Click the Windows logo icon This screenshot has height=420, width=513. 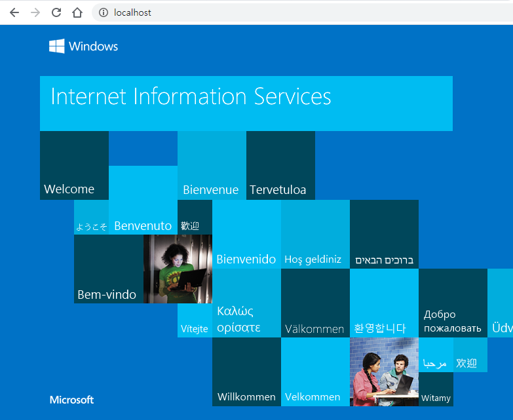(56, 46)
